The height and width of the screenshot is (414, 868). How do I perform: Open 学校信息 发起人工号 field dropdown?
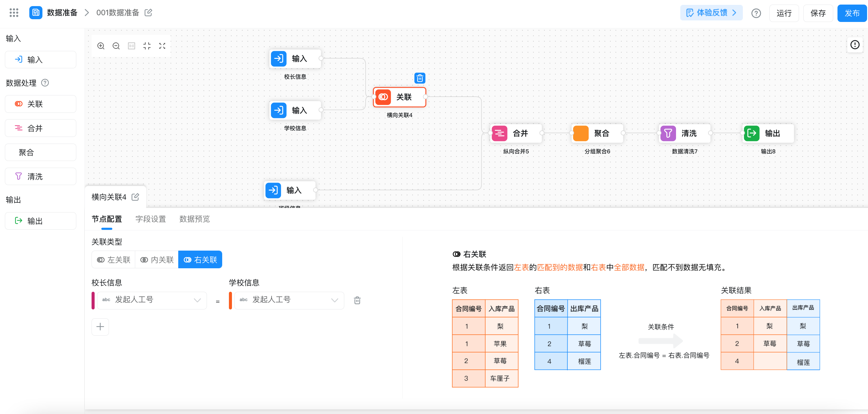[289, 300]
